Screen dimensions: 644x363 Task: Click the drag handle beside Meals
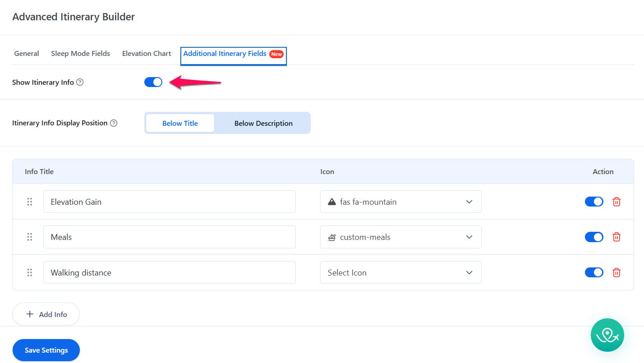[30, 237]
